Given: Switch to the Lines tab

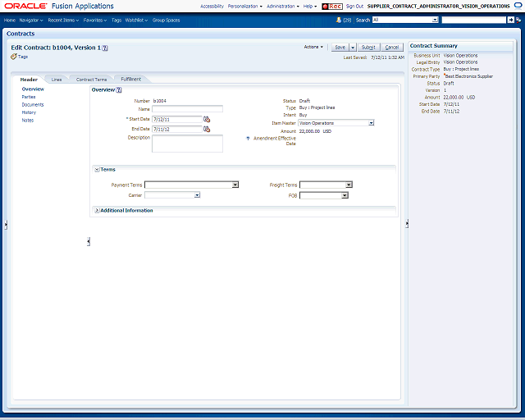Looking at the screenshot, I should point(57,80).
